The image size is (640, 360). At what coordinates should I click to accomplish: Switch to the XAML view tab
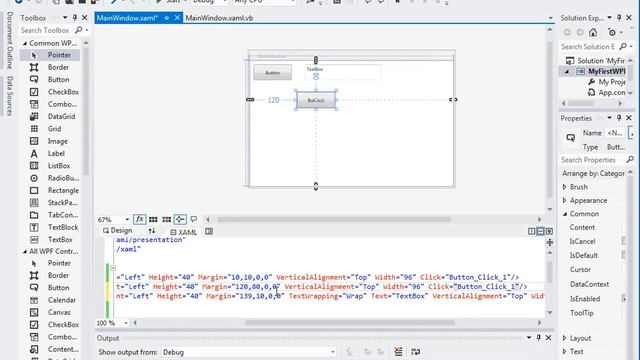tap(184, 232)
